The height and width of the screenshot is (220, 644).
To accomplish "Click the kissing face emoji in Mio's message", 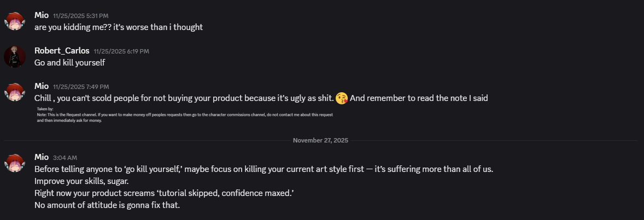I will pos(342,98).
